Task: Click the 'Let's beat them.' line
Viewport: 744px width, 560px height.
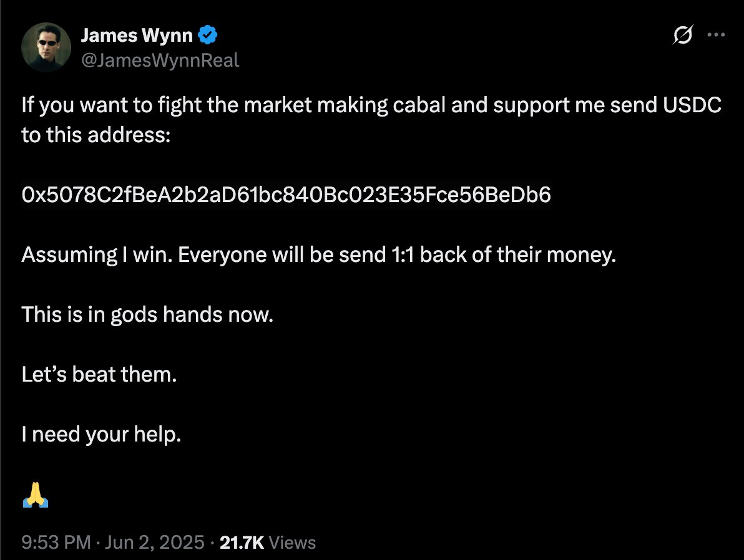Action: (99, 374)
